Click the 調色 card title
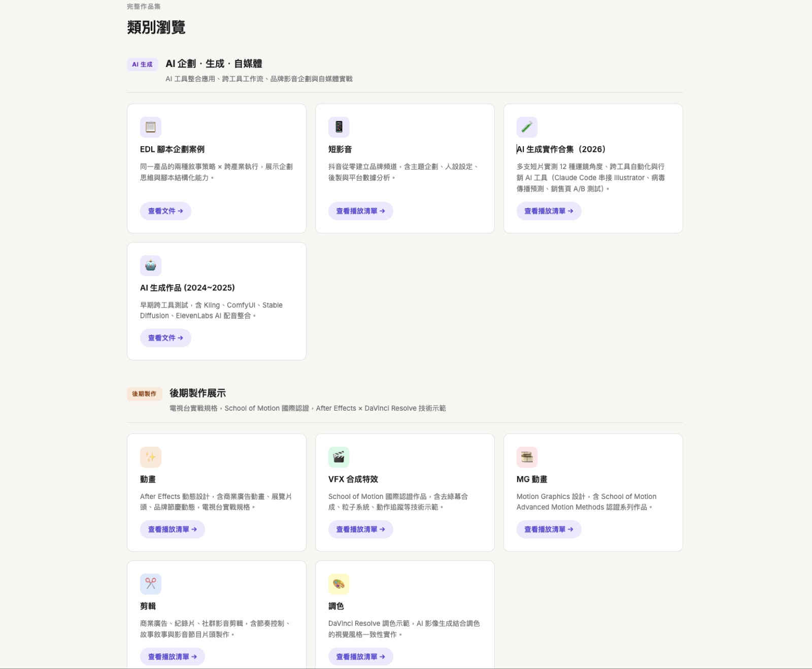812x669 pixels. (x=336, y=606)
